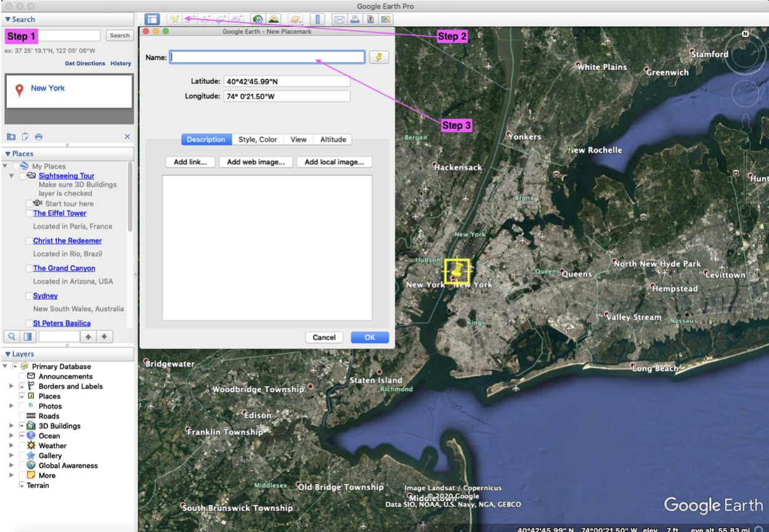Enable the Roads layer

point(21,415)
